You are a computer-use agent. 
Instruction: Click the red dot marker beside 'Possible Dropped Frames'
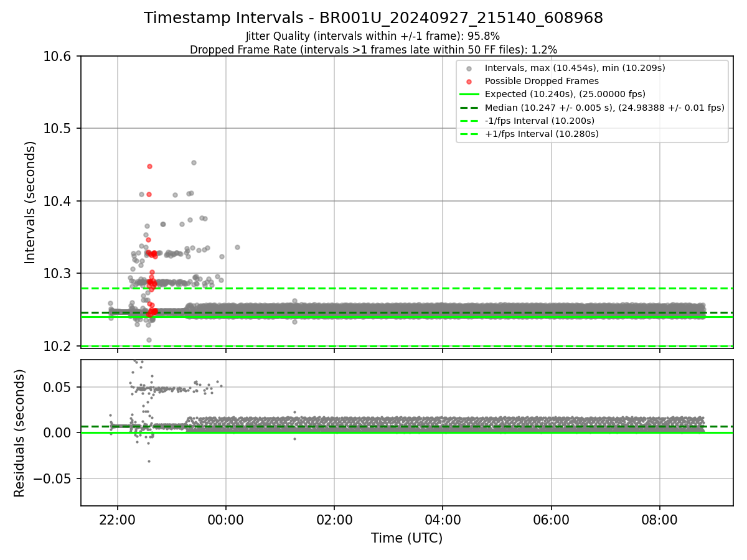tap(469, 82)
